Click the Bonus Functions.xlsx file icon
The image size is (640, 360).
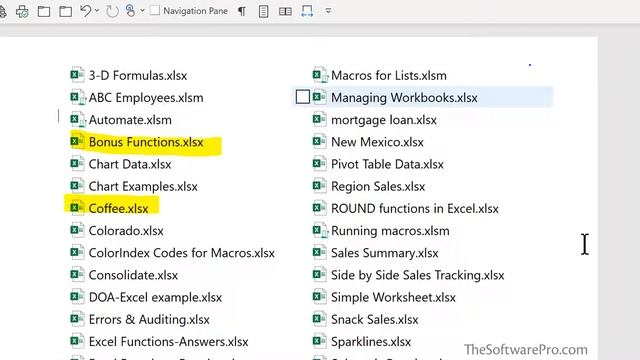77,141
